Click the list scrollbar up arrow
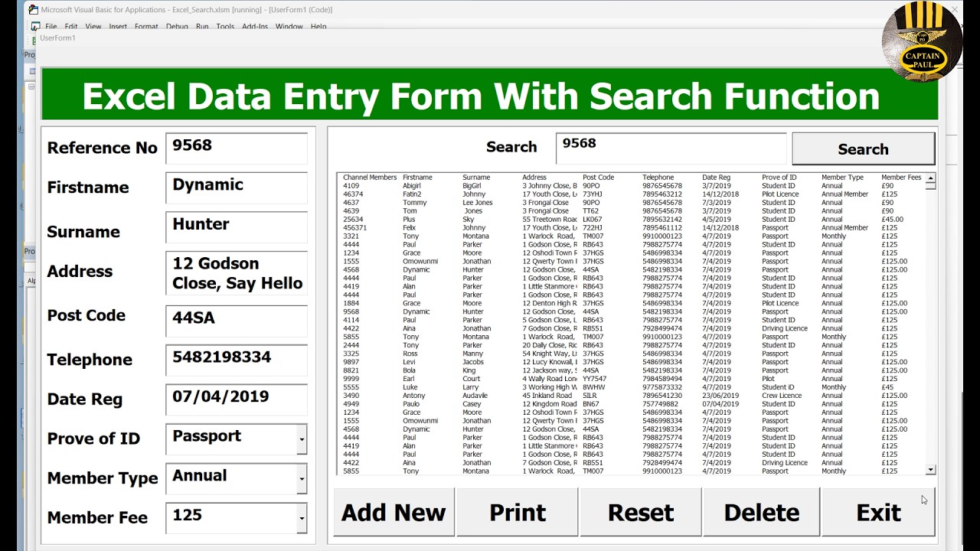The height and width of the screenshot is (551, 980). coord(931,178)
